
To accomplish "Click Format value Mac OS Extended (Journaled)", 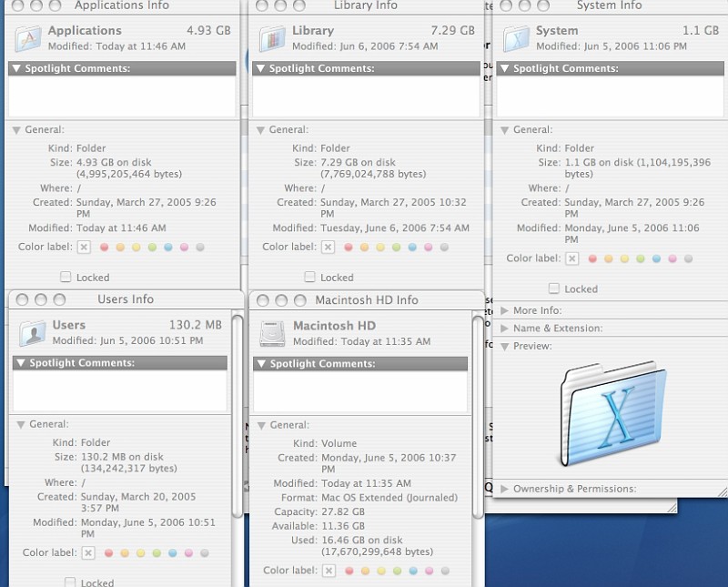I will [x=389, y=498].
